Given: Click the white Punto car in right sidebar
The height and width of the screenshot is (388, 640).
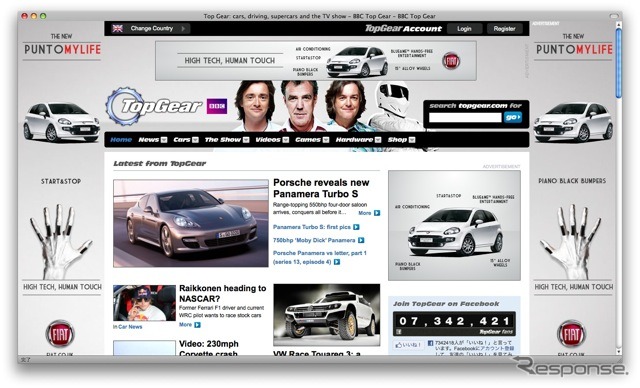Looking at the screenshot, I should (x=573, y=122).
